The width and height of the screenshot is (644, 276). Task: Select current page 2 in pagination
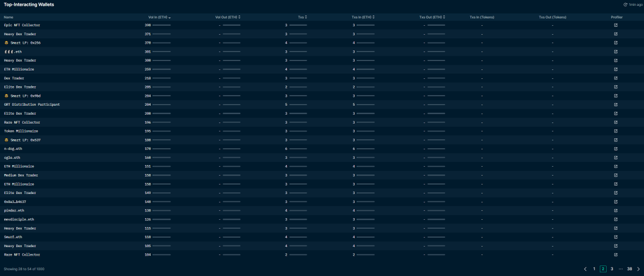[603, 268]
